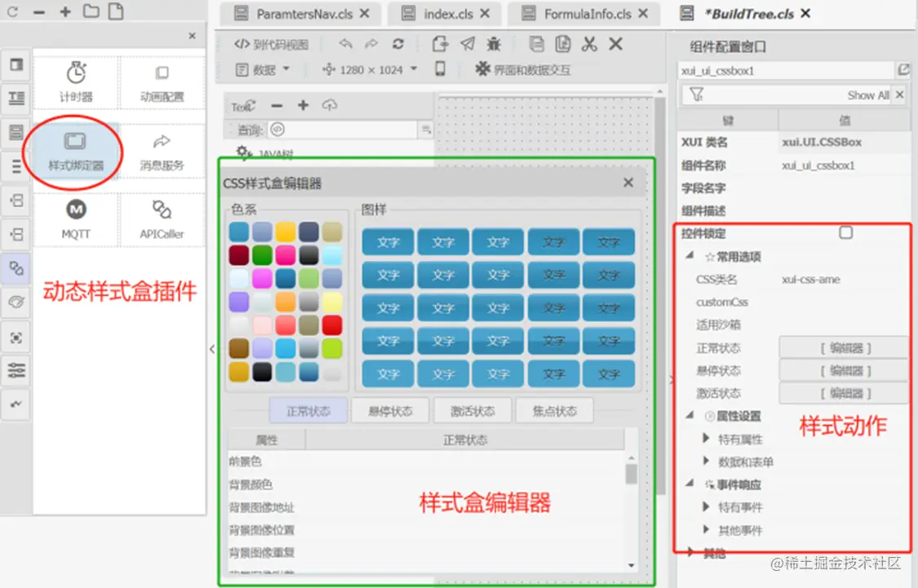This screenshot has height=588, width=918.
Task: Click the page export icon in toolbar
Action: point(440,44)
